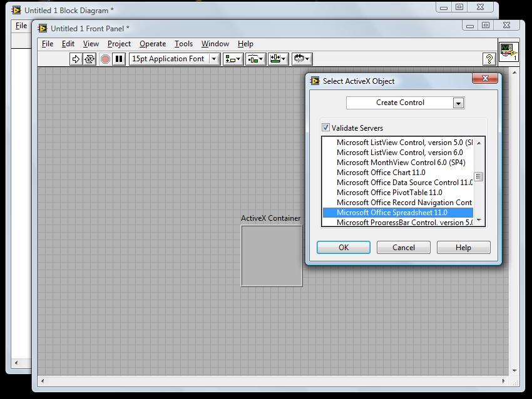
Task: Click list scrollbar down arrow in dialog
Action: click(x=479, y=220)
